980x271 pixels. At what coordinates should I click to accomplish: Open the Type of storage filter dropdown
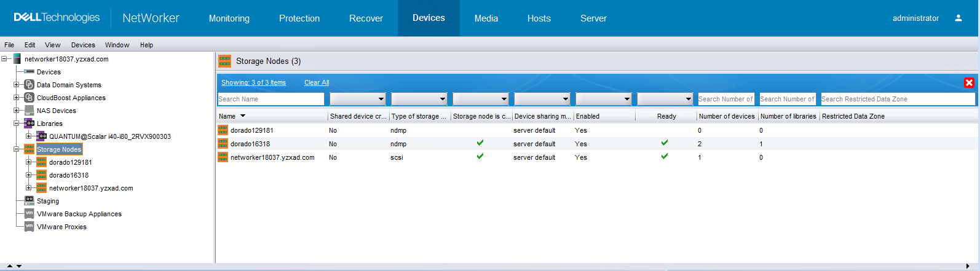click(x=419, y=99)
